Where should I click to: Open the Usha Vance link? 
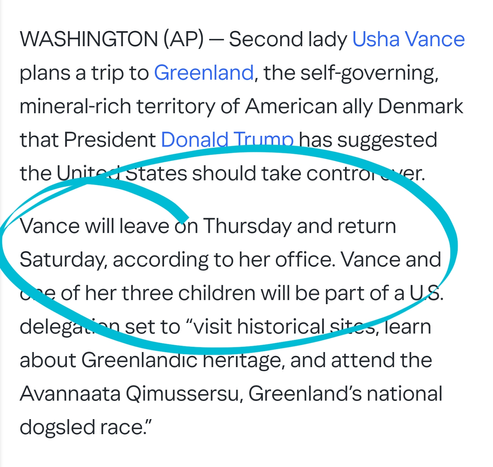pyautogui.click(x=408, y=39)
